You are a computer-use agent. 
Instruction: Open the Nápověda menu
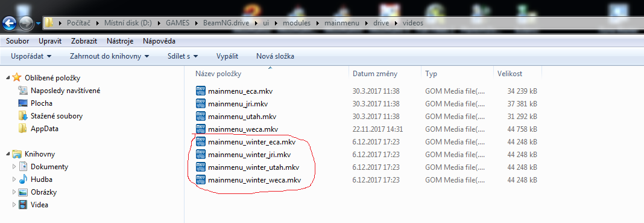pos(159,41)
